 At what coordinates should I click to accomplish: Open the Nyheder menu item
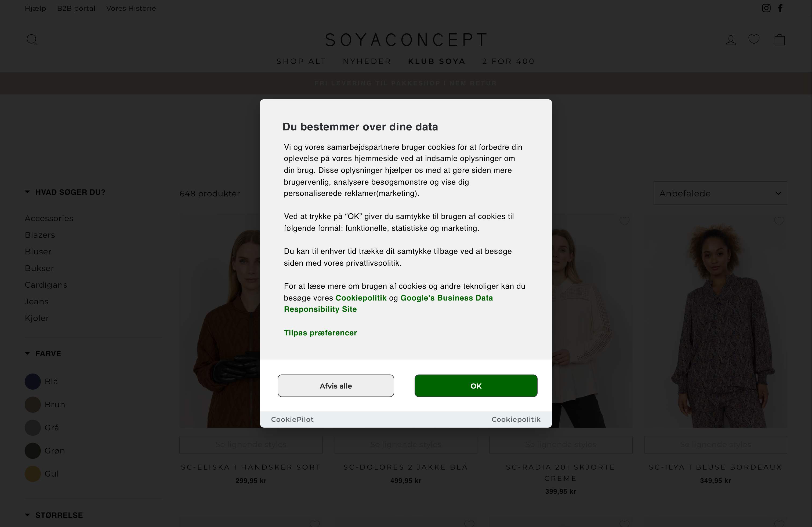click(x=367, y=61)
